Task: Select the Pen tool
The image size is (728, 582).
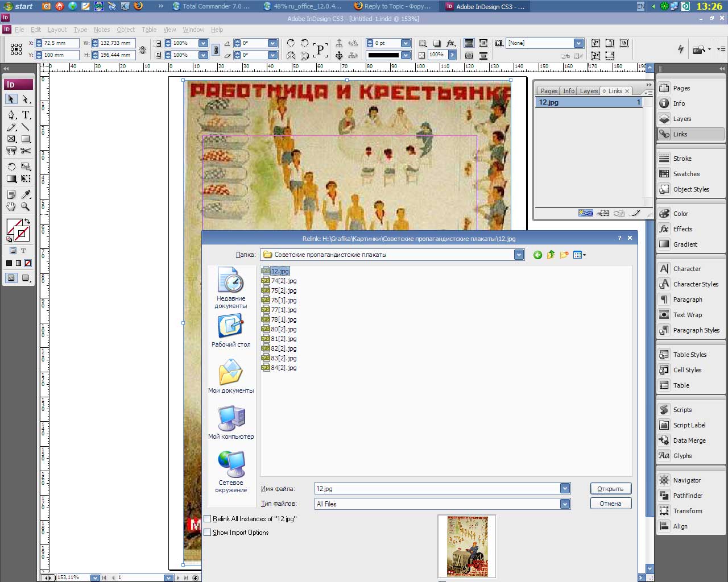Action: point(11,114)
